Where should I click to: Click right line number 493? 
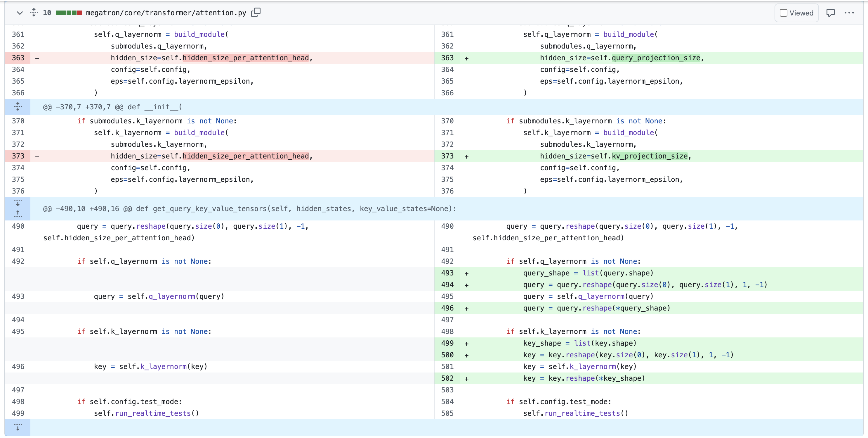447,273
